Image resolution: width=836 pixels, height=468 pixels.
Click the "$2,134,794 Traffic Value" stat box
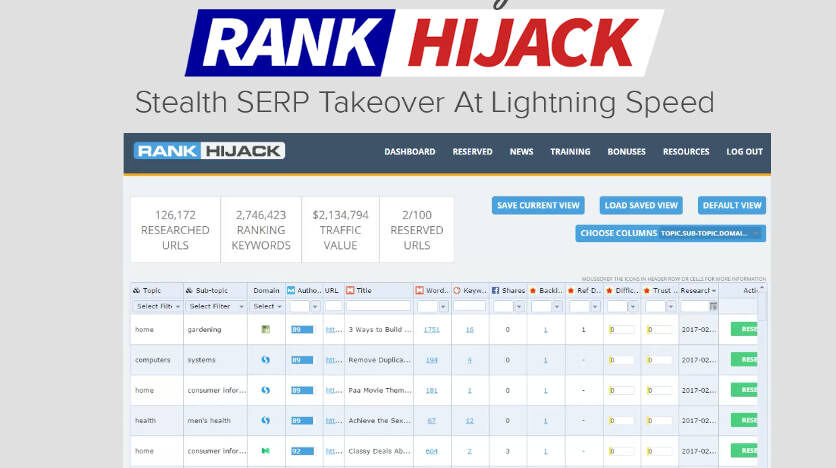[340, 230]
